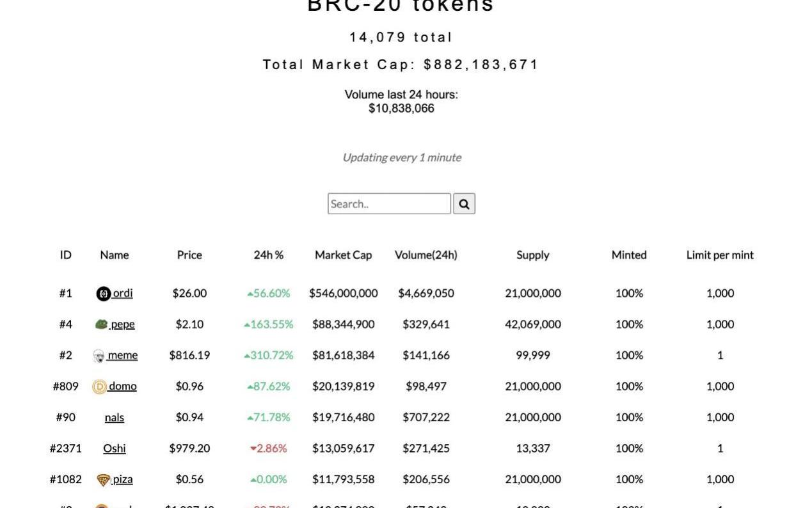Click the pepe frog token icon
The height and width of the screenshot is (508, 812).
101,324
